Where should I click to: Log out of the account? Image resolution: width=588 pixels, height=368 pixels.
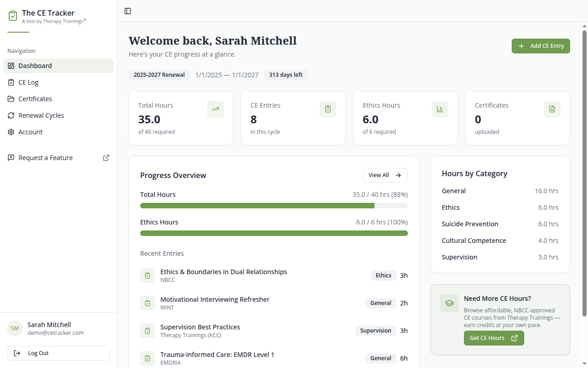[58, 353]
